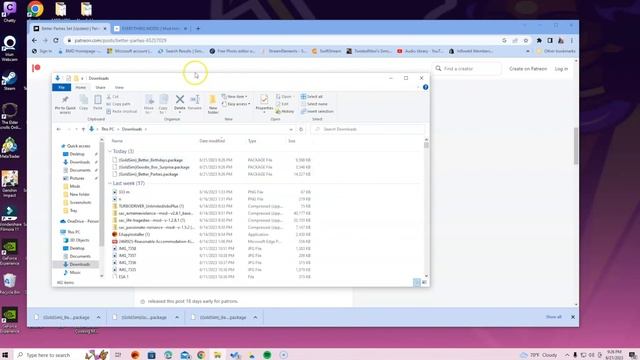This screenshot has height=360, width=640.
Task: Click Create on Patreon button
Action: point(528,69)
